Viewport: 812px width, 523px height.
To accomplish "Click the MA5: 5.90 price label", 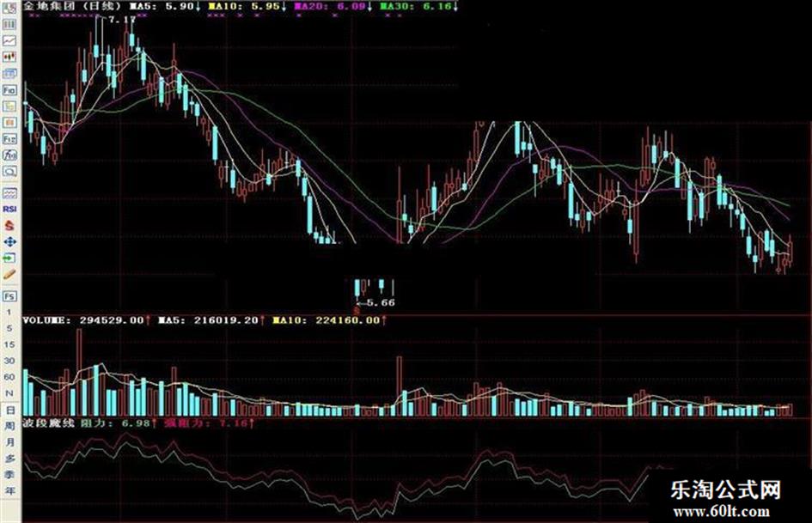I will (165, 6).
